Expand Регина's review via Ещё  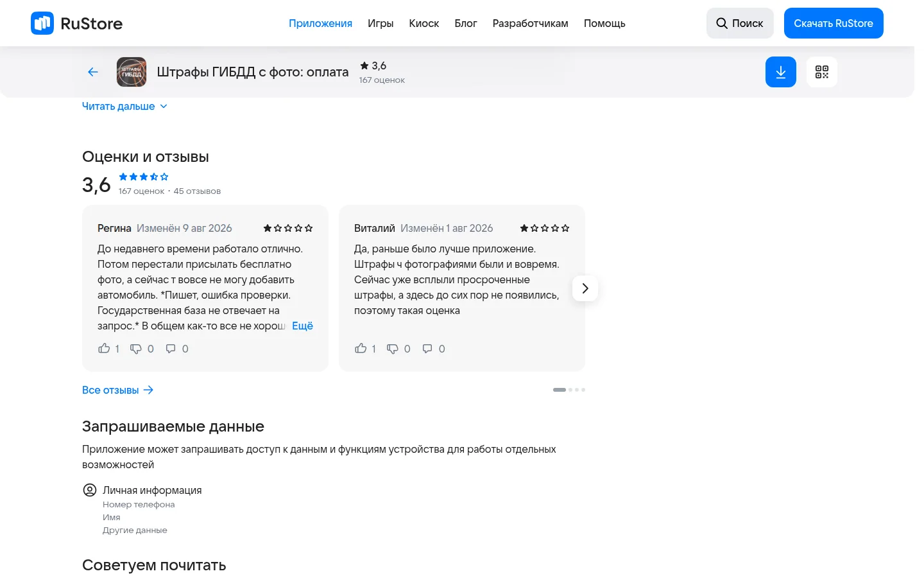[302, 326]
